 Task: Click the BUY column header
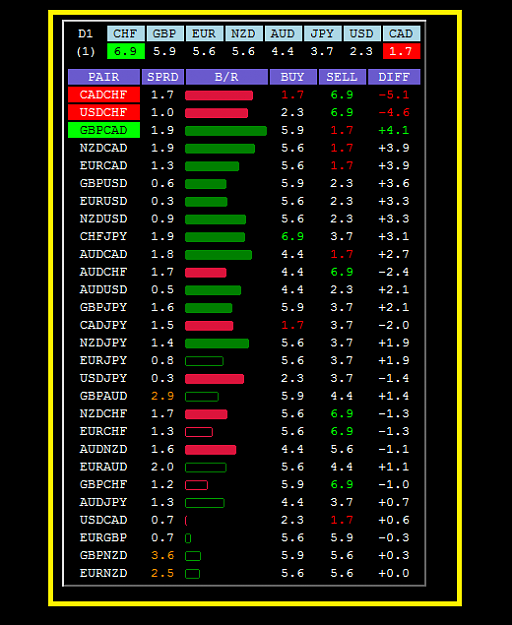point(293,77)
